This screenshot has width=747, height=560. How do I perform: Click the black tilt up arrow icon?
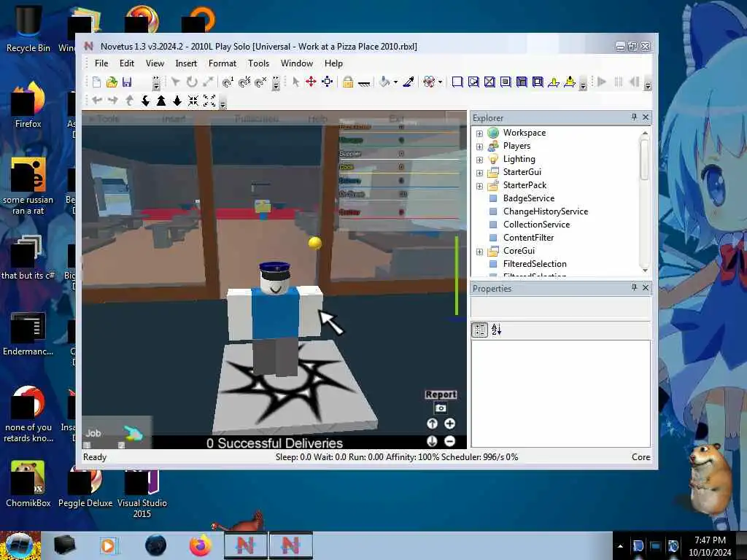point(161,101)
